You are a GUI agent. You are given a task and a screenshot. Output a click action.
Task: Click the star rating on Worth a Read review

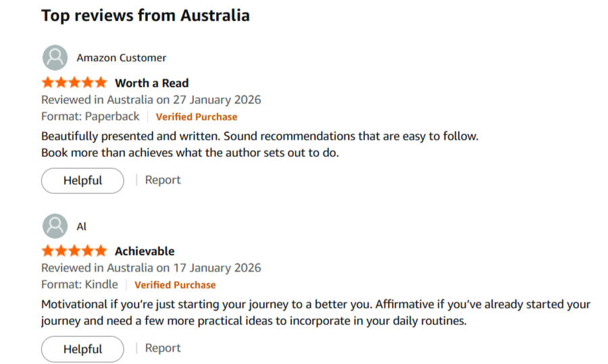[74, 83]
